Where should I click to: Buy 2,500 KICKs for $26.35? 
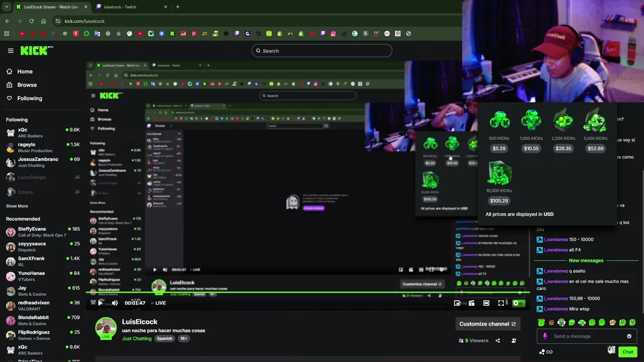563,148
